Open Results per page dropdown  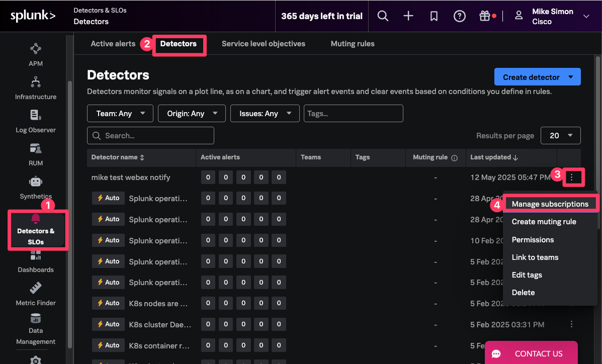pyautogui.click(x=560, y=136)
